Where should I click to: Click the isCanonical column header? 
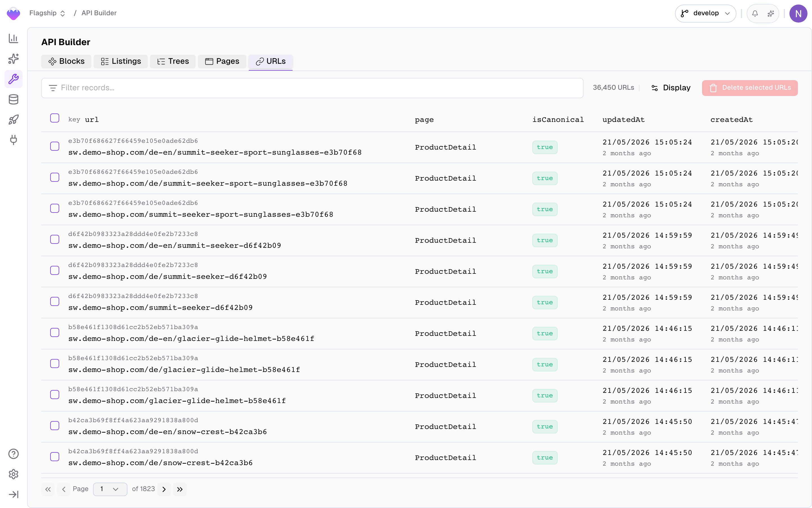click(x=558, y=120)
